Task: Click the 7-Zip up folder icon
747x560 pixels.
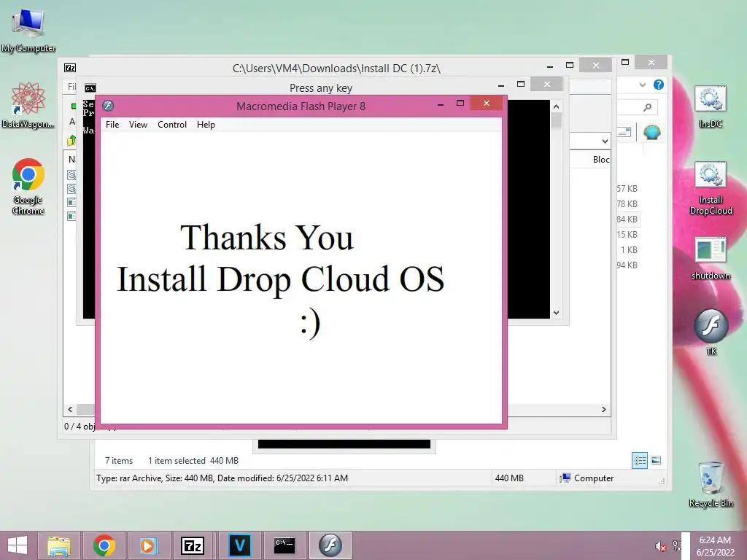Action: 71,141
